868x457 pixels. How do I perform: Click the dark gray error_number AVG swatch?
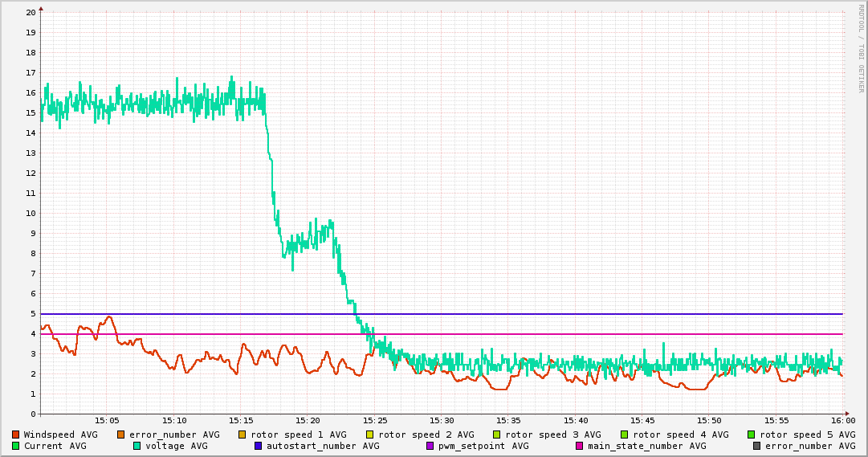pos(757,446)
